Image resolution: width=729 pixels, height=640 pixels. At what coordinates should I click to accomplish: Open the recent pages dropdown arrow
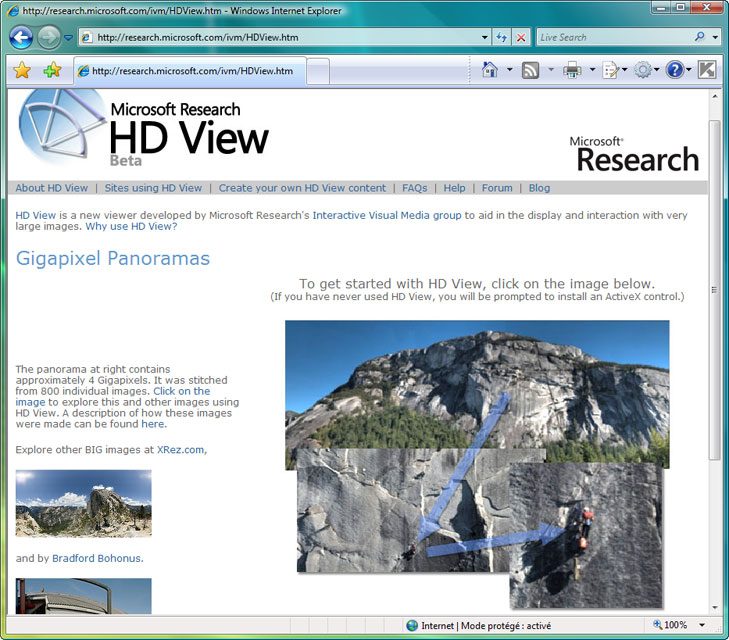[68, 38]
